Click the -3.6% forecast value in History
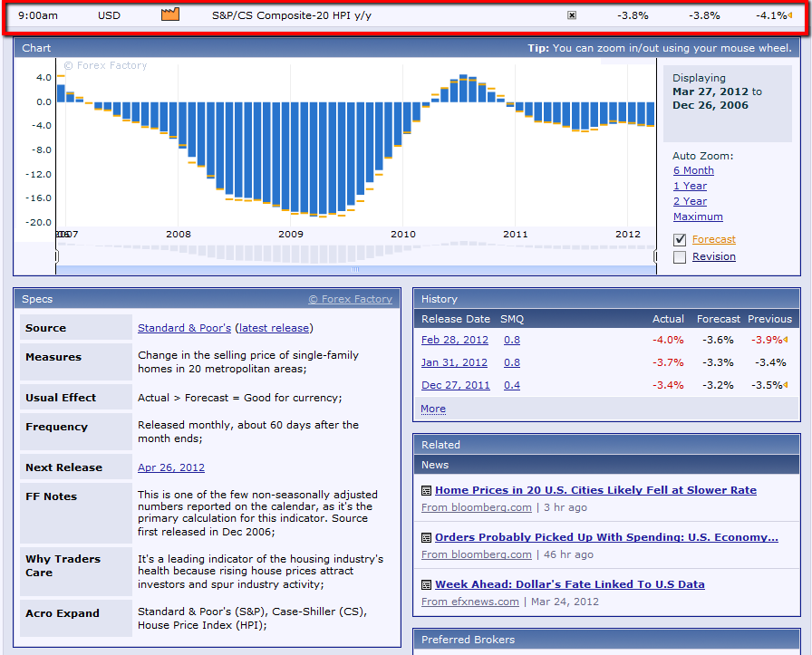This screenshot has width=812, height=655. click(718, 340)
